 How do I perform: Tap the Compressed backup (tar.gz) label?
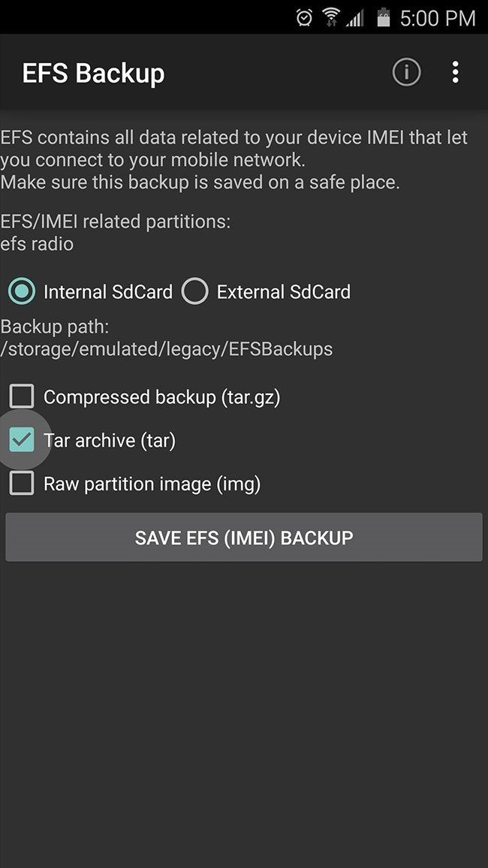(x=162, y=397)
